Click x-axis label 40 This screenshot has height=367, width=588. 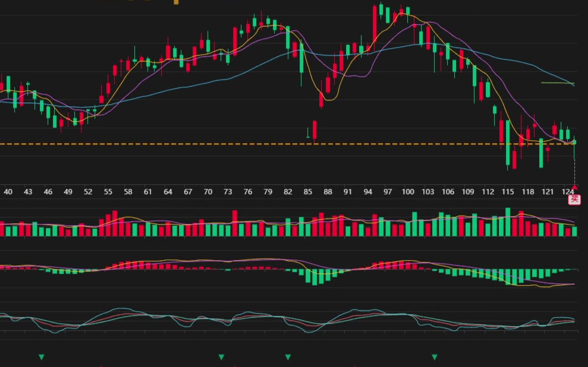(x=8, y=192)
